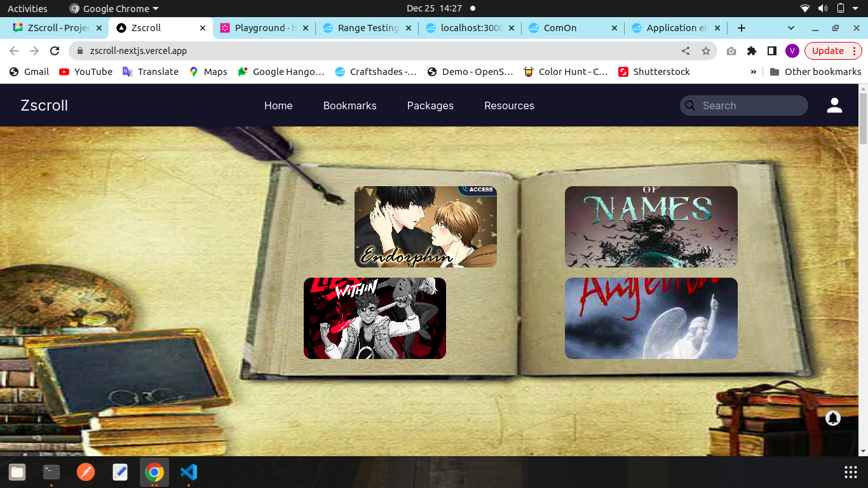Bookmark this page with star icon
Screen dimensions: 868x488
705,51
